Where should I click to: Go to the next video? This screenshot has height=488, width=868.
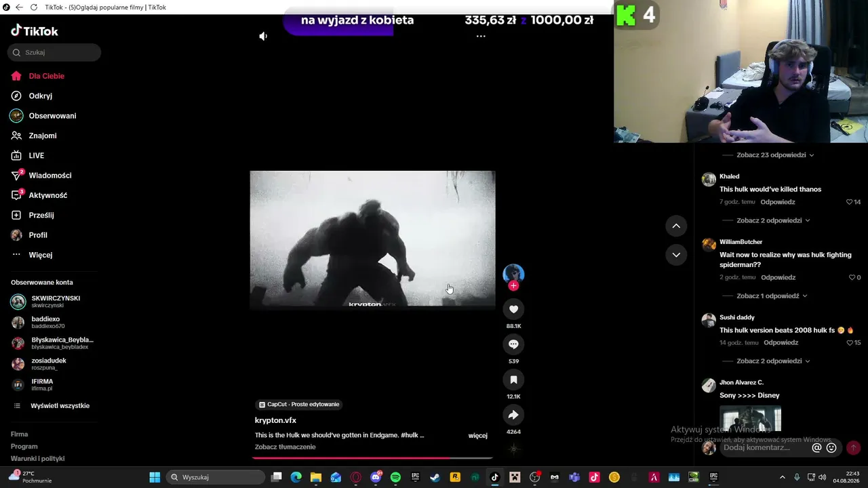tap(676, 255)
